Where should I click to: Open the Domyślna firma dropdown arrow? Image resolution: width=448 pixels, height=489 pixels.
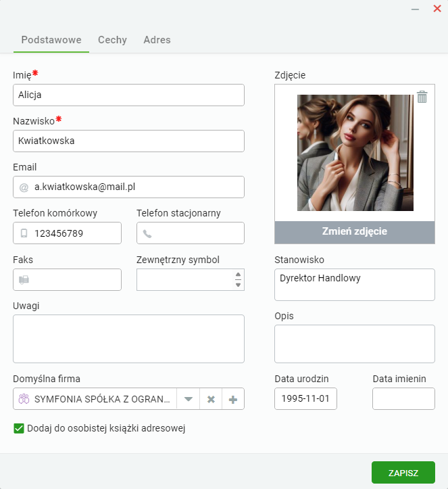pyautogui.click(x=188, y=399)
